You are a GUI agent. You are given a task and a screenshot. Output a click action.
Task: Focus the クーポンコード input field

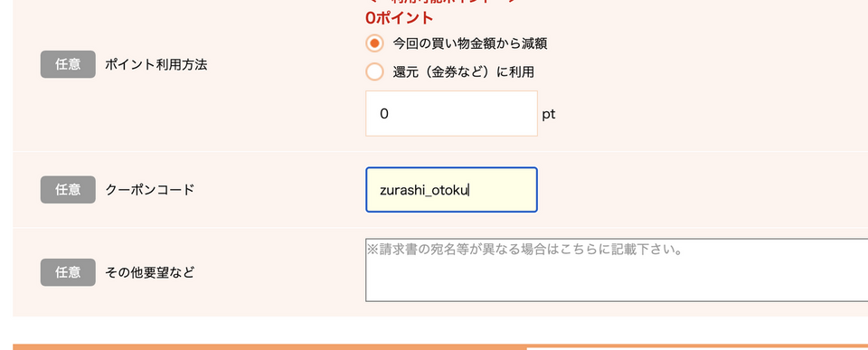click(451, 189)
